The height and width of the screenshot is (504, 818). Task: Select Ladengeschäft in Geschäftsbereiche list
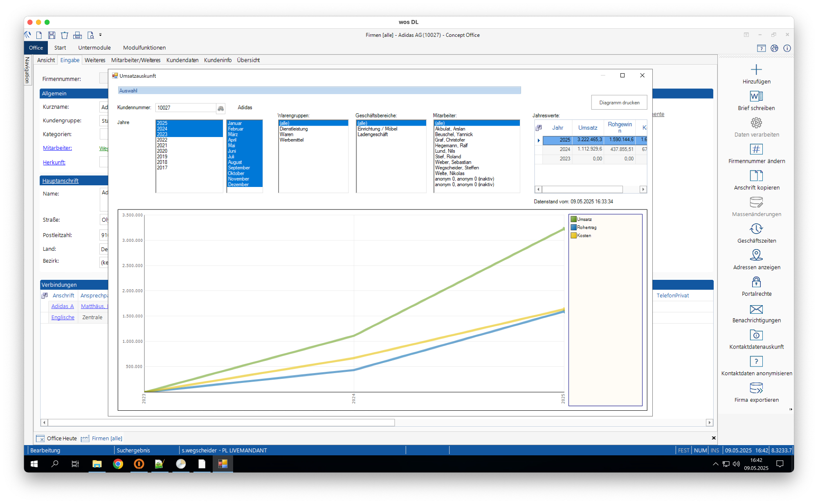(391, 135)
